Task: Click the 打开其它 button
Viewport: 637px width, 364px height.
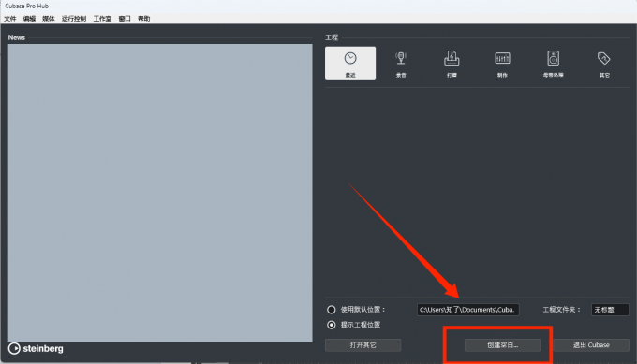Action: (363, 345)
